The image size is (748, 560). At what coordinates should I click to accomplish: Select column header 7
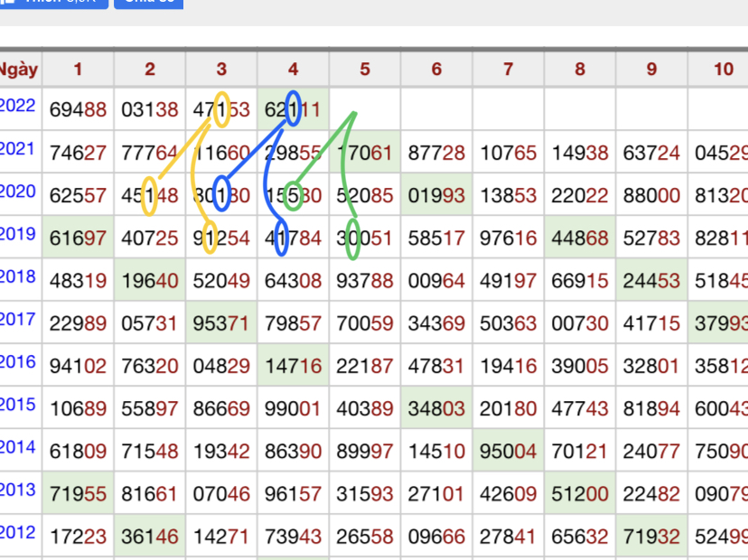click(508, 70)
